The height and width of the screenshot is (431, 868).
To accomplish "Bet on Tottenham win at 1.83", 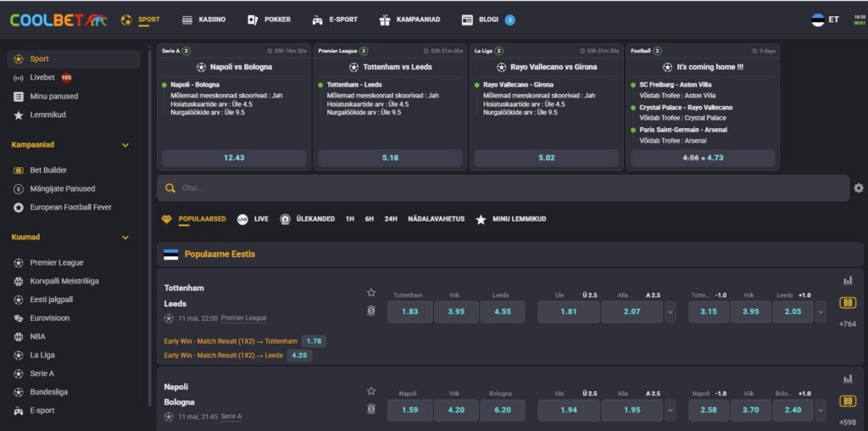I will pos(409,312).
